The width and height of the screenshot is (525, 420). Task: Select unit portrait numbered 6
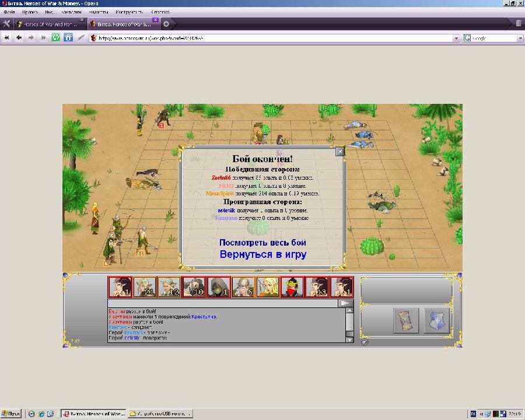(243, 286)
